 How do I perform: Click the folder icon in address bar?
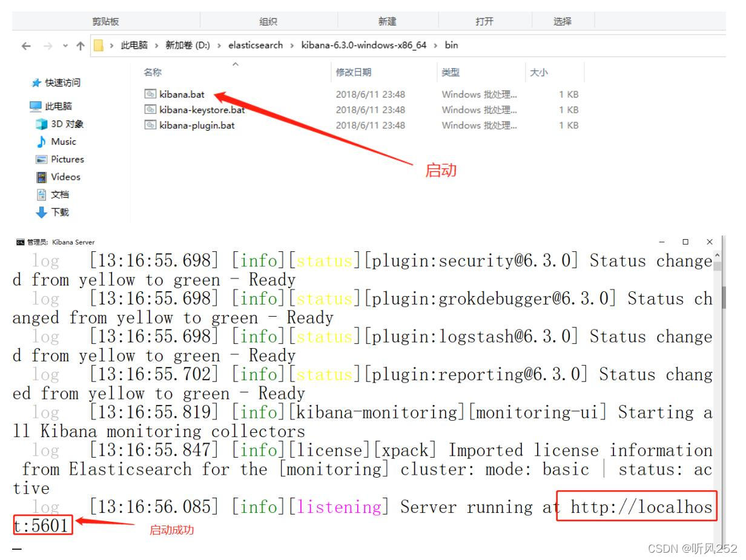[98, 45]
